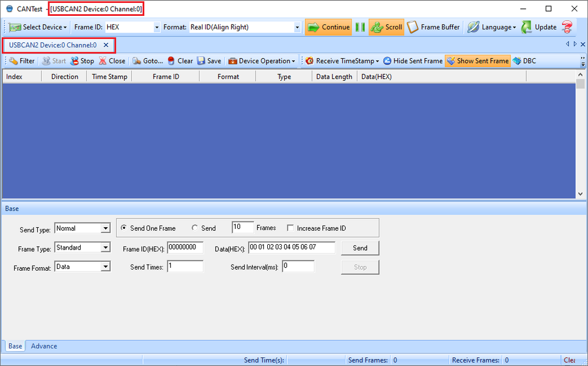Click the Data(HEX) input field
The height and width of the screenshot is (366, 588).
[292, 248]
